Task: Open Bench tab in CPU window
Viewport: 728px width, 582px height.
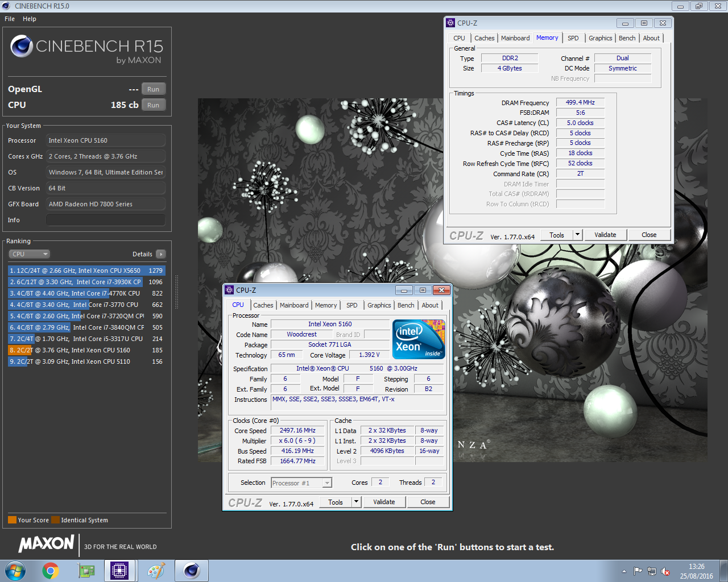Action: click(x=406, y=305)
